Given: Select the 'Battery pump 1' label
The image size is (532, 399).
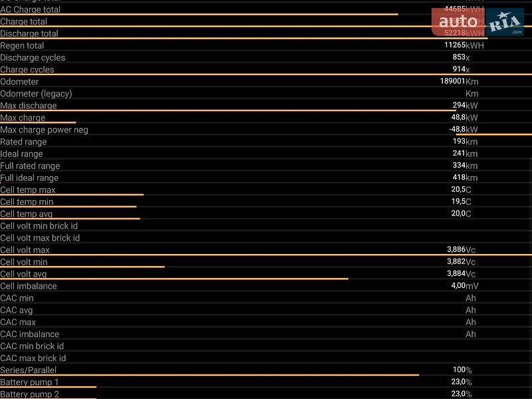Looking at the screenshot, I should tap(29, 382).
